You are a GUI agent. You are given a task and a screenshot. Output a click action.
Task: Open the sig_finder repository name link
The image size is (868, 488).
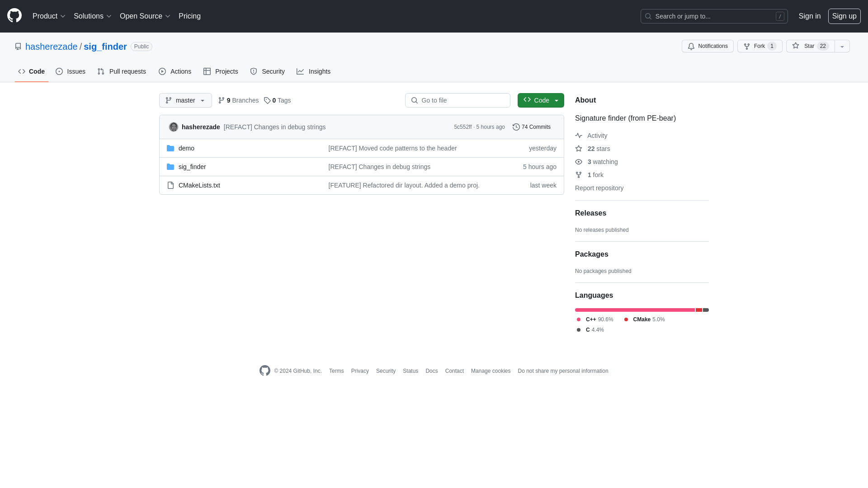(105, 47)
